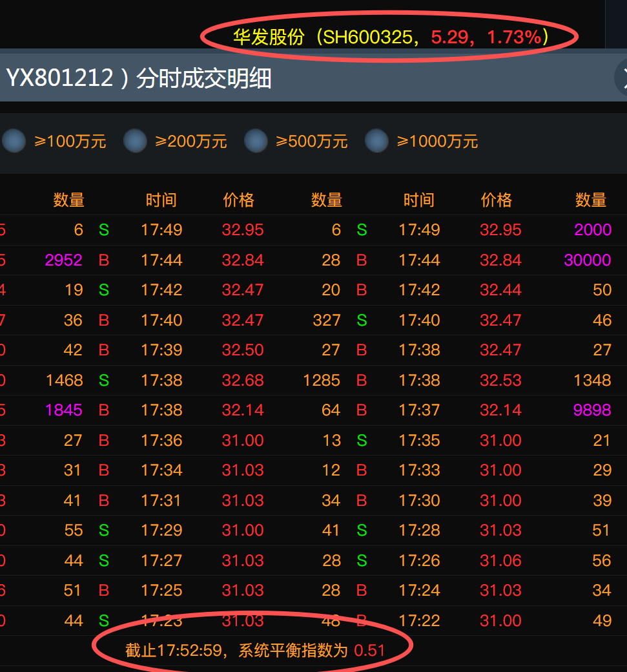627x672 pixels.
Task: Select the 17:36 time cell
Action: pos(161,441)
